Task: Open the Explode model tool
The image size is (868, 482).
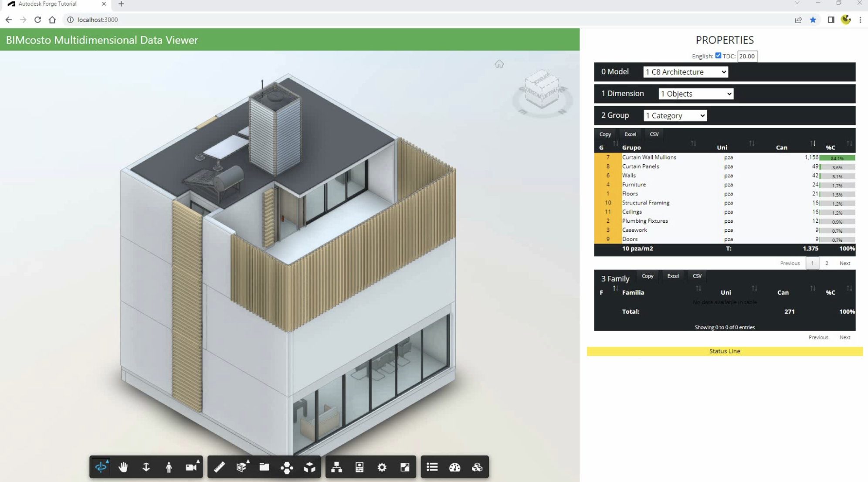Action: (x=287, y=467)
